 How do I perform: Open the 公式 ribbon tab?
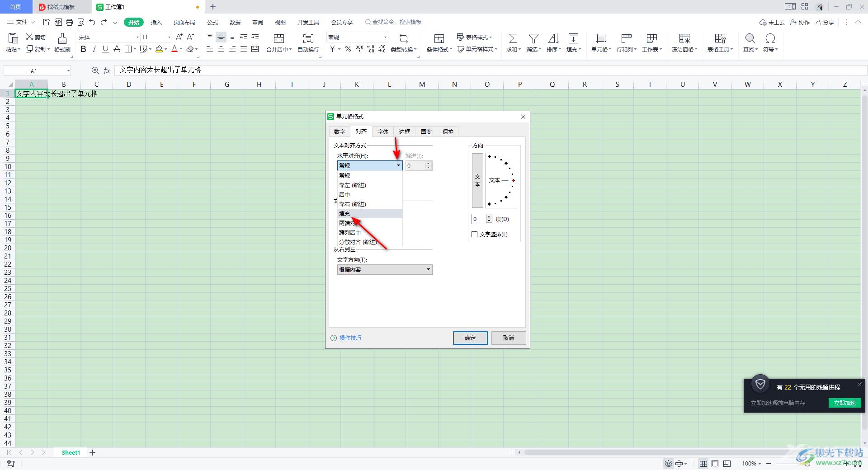[212, 22]
